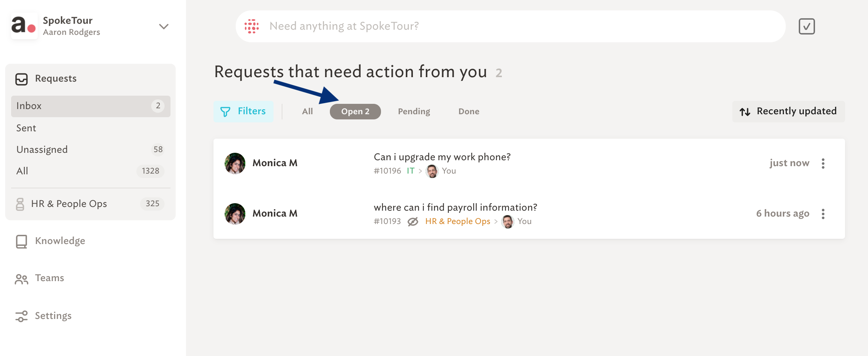Open three-dot menu for payroll request
The image size is (868, 356).
tap(823, 214)
